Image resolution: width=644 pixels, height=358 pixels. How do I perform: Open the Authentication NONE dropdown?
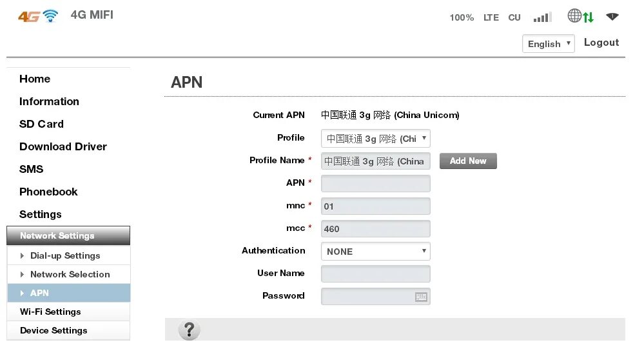tap(375, 251)
